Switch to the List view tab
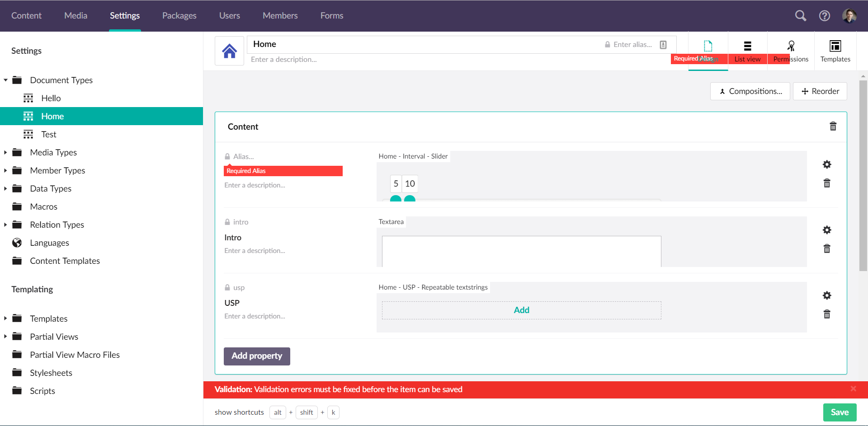This screenshot has width=868, height=426. pyautogui.click(x=748, y=51)
